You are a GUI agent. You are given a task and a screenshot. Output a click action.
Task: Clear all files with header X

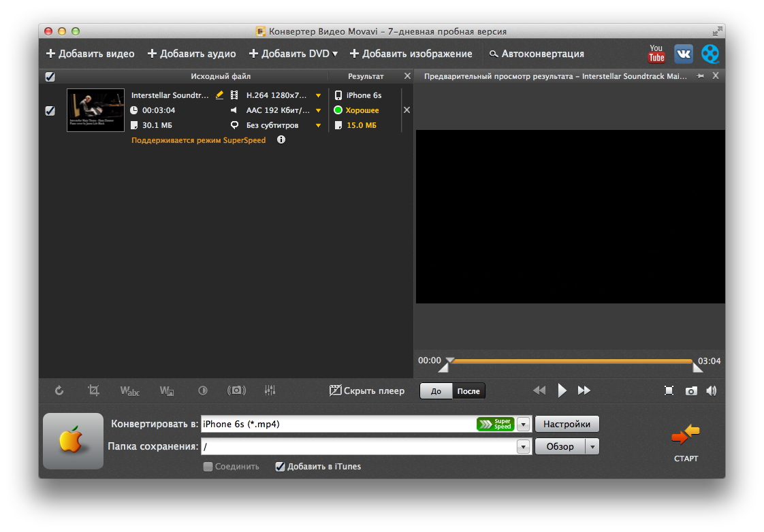[x=407, y=76]
